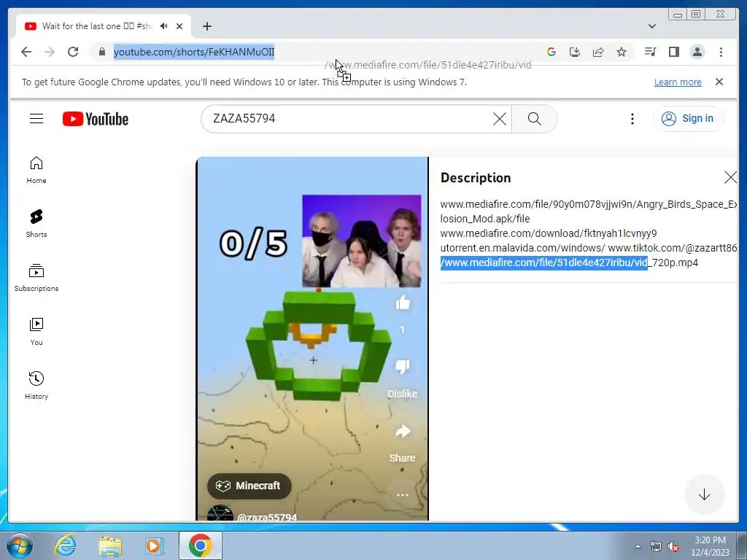The height and width of the screenshot is (560, 747).
Task: Share this Short
Action: pos(403,432)
